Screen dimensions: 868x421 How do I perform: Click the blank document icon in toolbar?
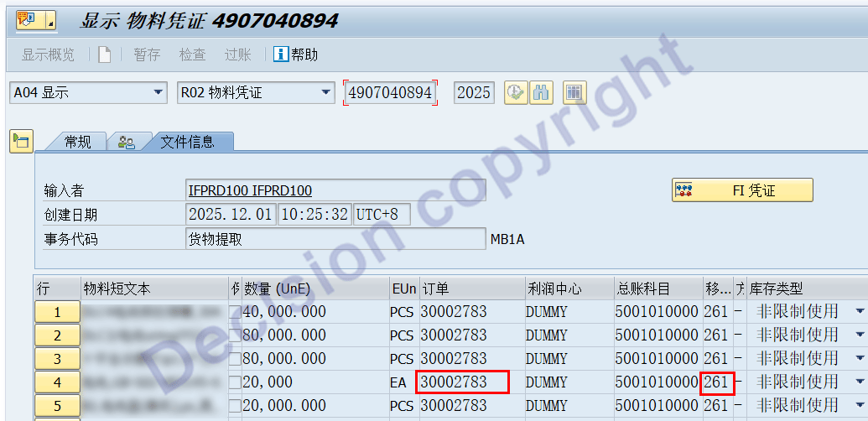point(104,55)
